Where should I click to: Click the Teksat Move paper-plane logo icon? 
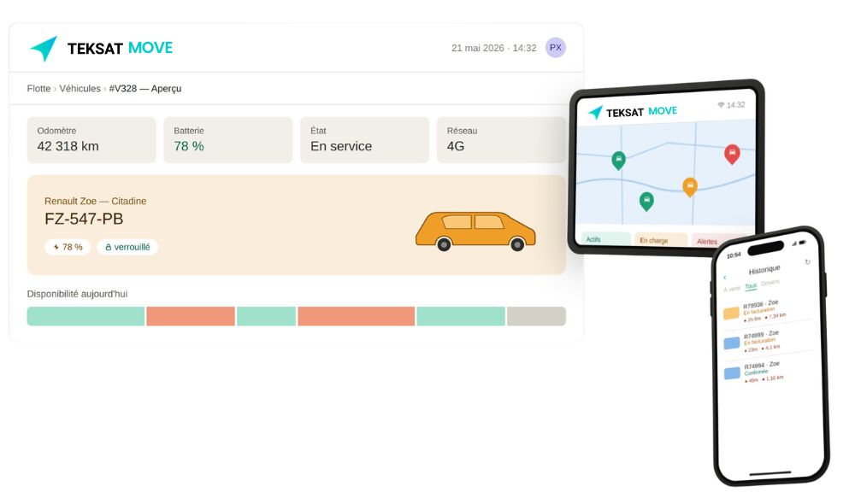tap(44, 48)
